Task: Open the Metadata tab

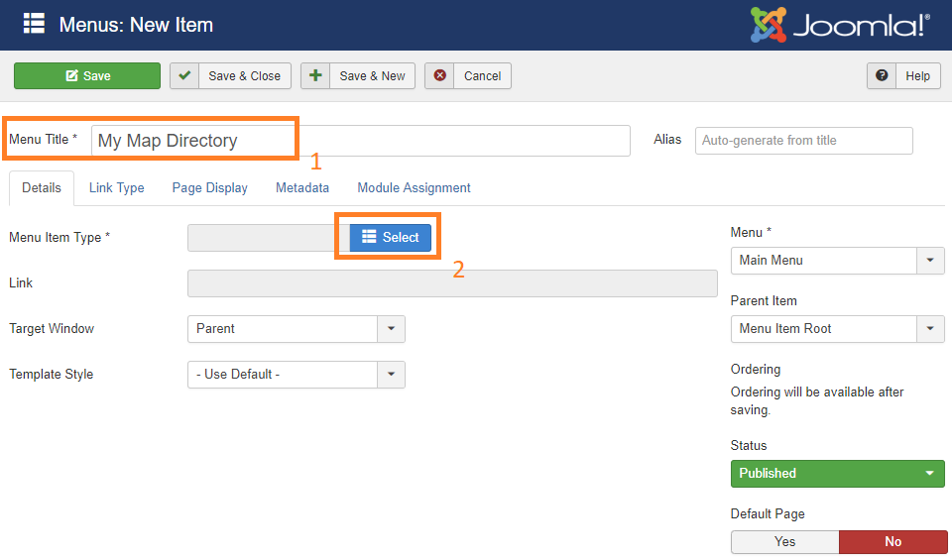Action: coord(302,188)
